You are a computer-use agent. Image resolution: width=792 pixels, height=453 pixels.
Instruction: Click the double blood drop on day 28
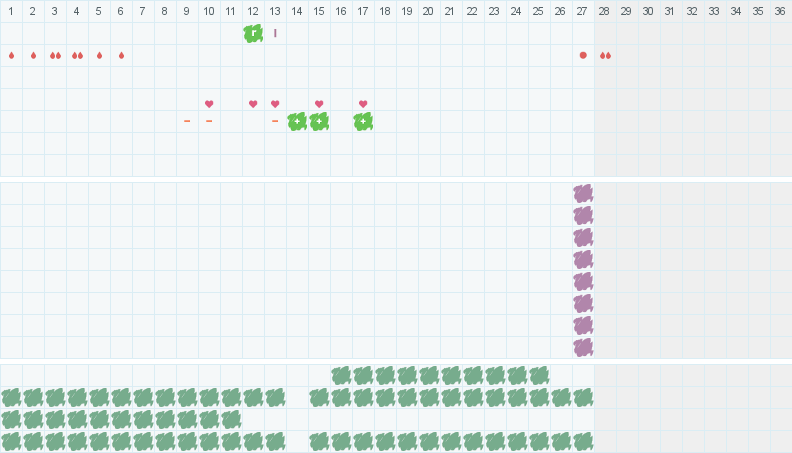[605, 55]
